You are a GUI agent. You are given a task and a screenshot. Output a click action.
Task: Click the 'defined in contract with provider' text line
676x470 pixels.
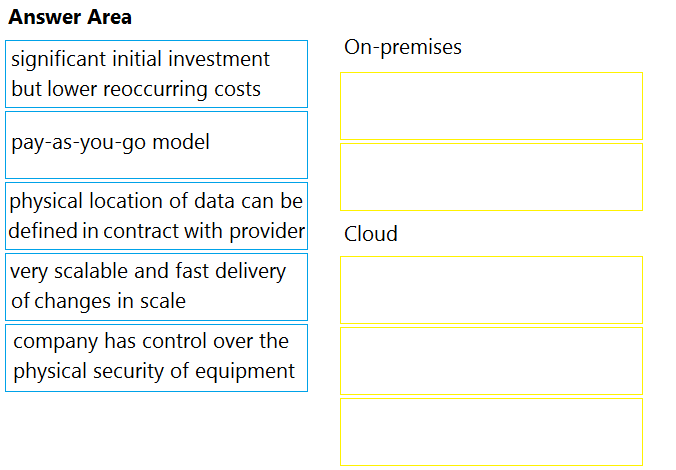tap(156, 232)
